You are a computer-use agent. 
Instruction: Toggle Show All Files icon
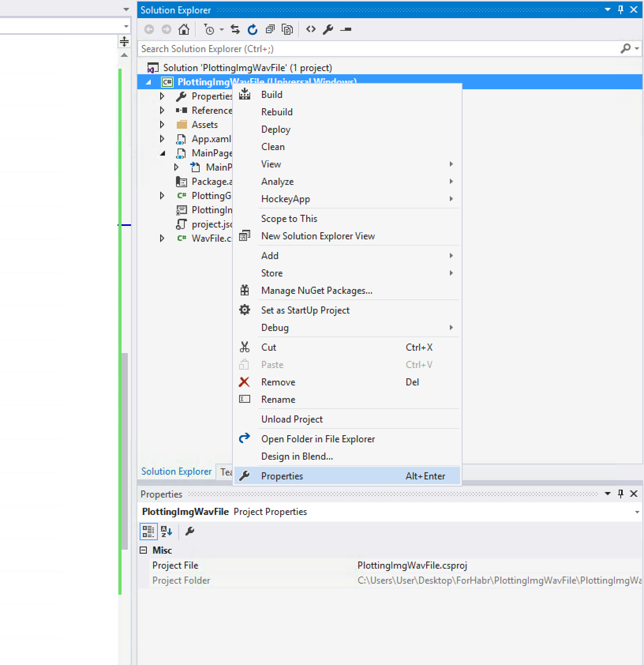click(287, 29)
